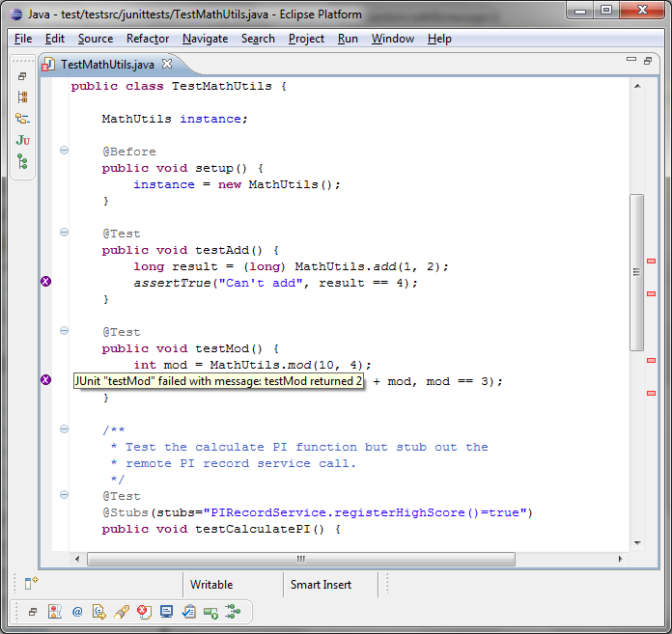672x634 pixels.
Task: Open the Run menu
Action: tap(348, 39)
